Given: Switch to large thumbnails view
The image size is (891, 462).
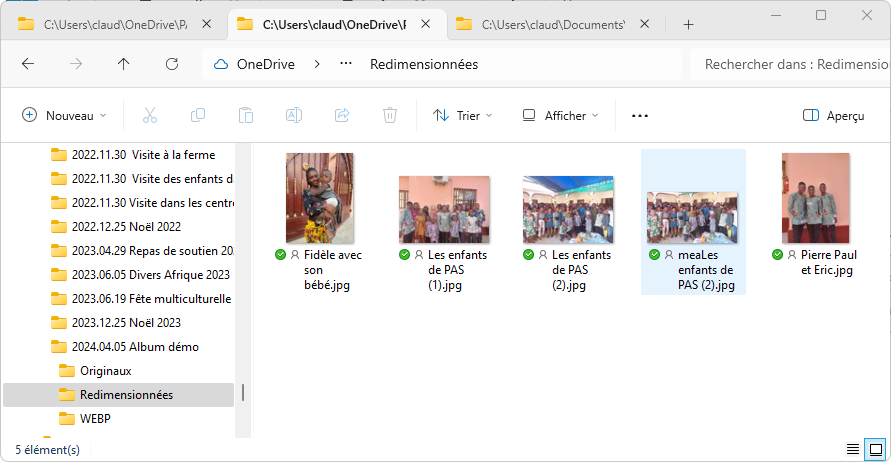Looking at the screenshot, I should pyautogui.click(x=874, y=449).
